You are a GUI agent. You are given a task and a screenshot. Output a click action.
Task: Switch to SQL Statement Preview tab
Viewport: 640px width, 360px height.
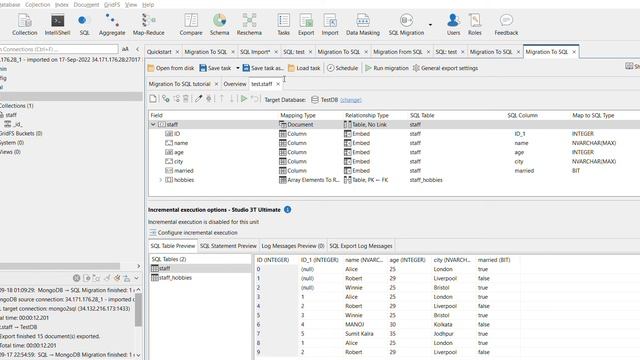(228, 246)
